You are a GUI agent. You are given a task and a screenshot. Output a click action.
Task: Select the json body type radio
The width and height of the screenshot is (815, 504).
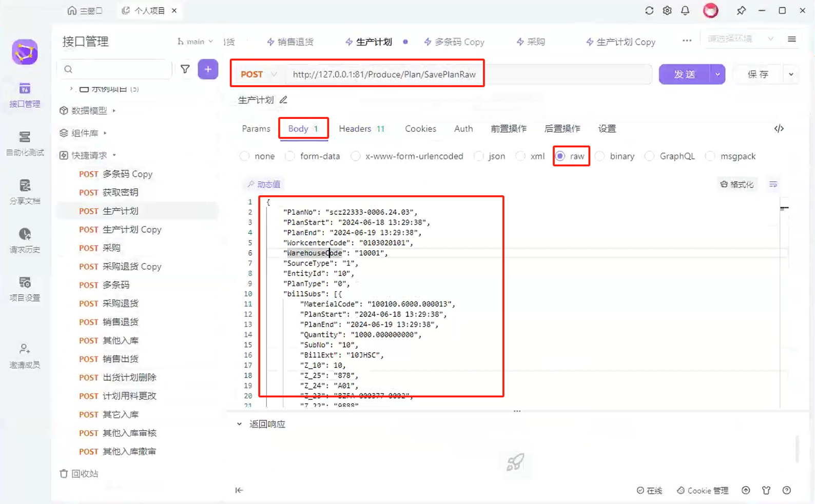tap(479, 156)
